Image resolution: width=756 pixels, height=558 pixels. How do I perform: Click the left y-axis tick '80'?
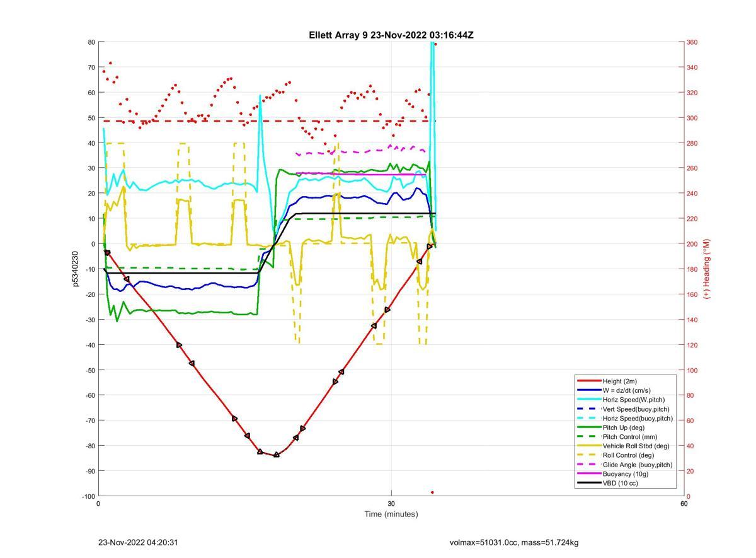[91, 42]
